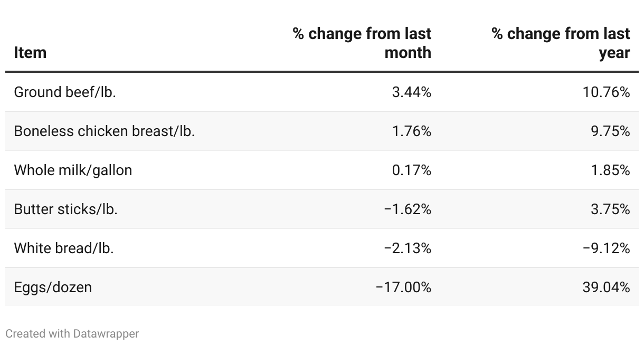Click the Item column header
The height and width of the screenshot is (346, 644).
tap(30, 53)
